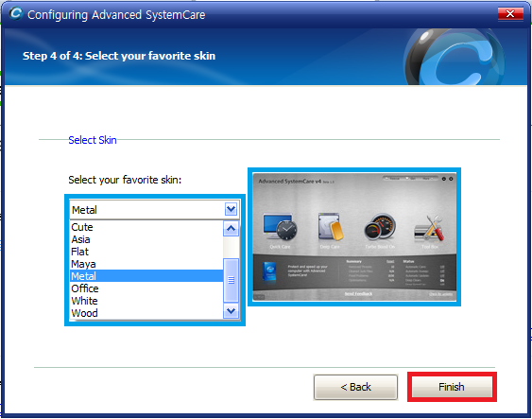Select the Cute skin option

[x=146, y=227]
